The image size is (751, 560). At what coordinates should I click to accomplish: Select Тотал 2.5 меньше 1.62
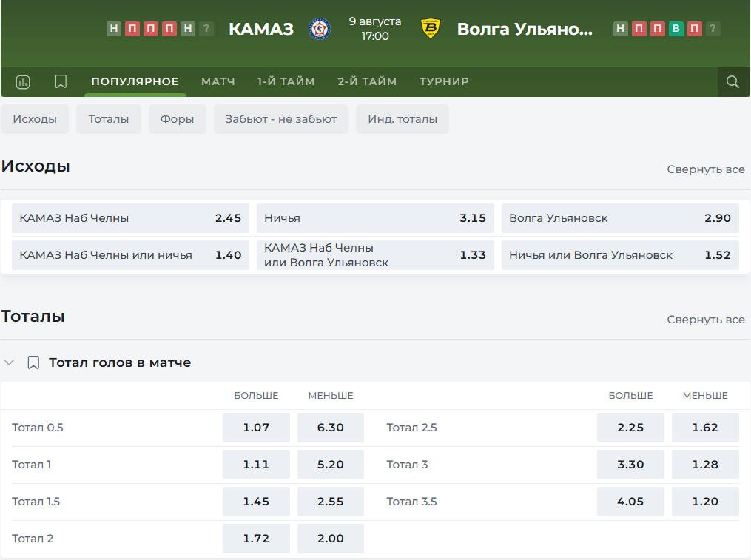coord(705,428)
